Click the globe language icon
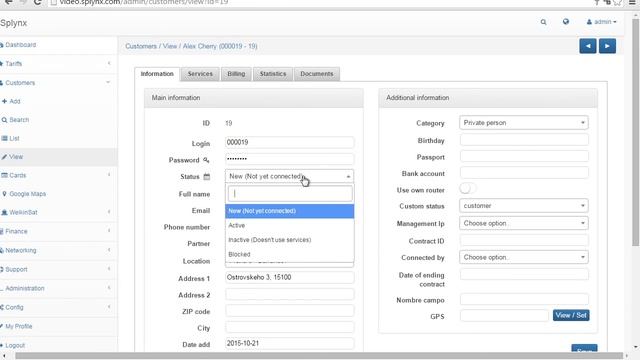Viewport: 640px width, 360px height. click(x=566, y=22)
